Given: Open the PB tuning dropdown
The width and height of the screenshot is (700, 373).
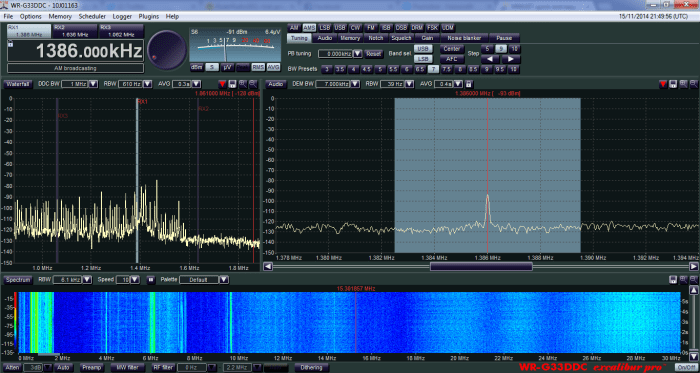Looking at the screenshot, I should pyautogui.click(x=358, y=54).
